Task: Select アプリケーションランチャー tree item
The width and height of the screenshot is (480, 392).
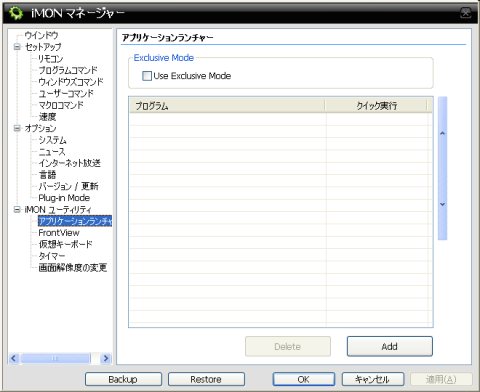Action: [75, 221]
